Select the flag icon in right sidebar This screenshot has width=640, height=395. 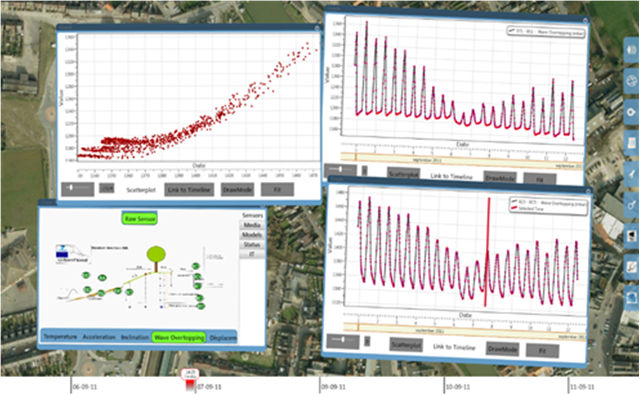pyautogui.click(x=631, y=236)
